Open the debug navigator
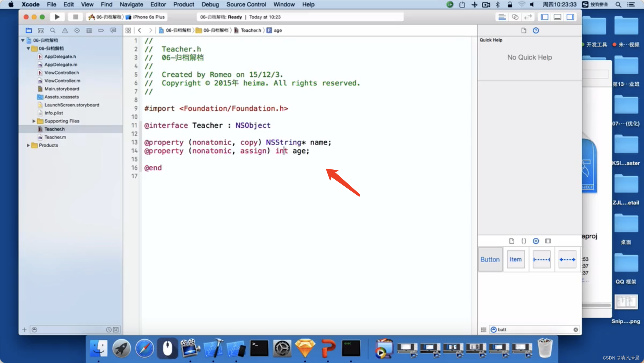 [x=89, y=30]
